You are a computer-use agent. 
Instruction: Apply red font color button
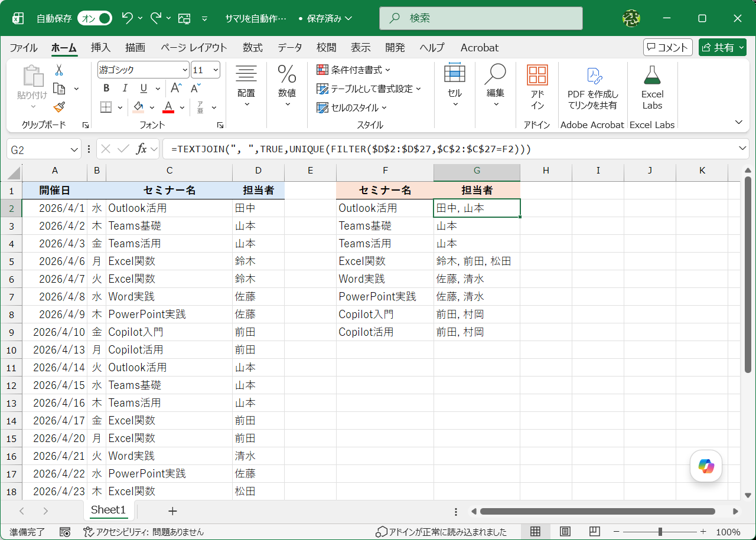pyautogui.click(x=168, y=107)
